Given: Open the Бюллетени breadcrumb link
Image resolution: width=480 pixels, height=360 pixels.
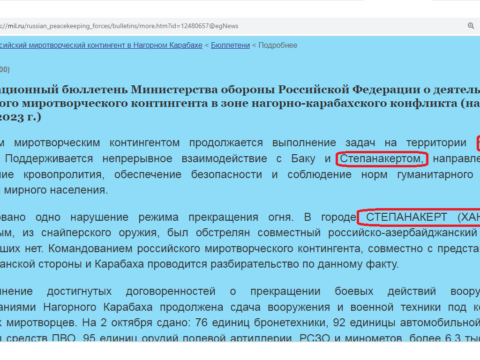Looking at the screenshot, I should pyautogui.click(x=230, y=45).
